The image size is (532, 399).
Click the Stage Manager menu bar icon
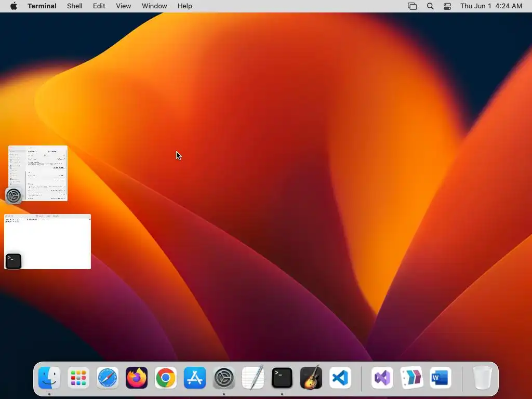(412, 6)
